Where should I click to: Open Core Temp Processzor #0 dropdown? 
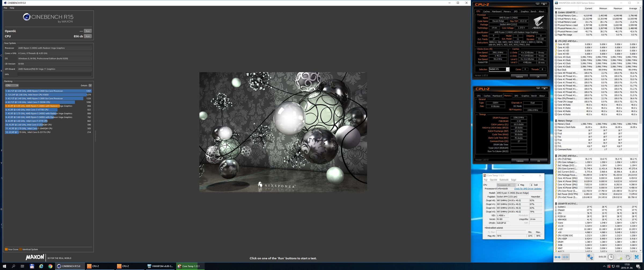[x=506, y=185]
